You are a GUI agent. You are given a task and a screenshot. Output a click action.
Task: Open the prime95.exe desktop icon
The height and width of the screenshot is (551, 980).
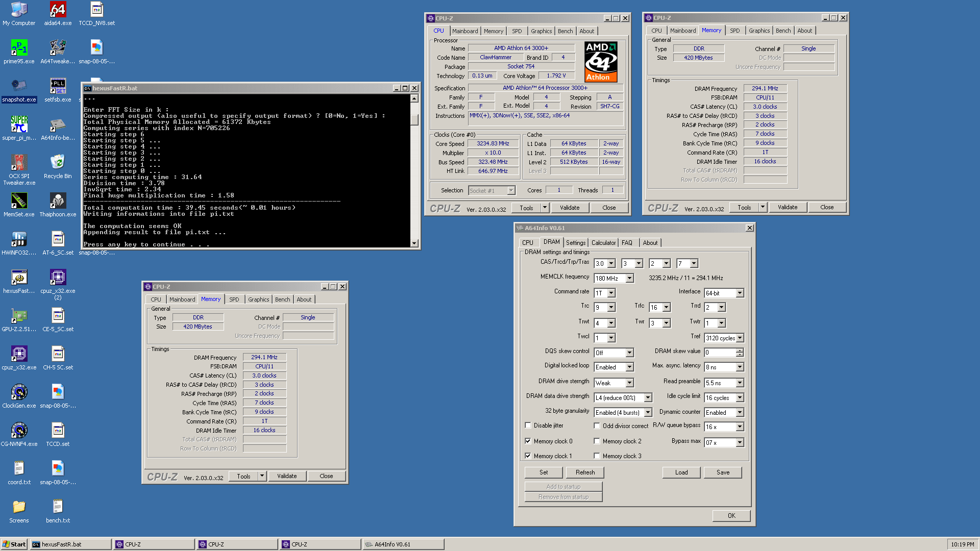point(19,52)
